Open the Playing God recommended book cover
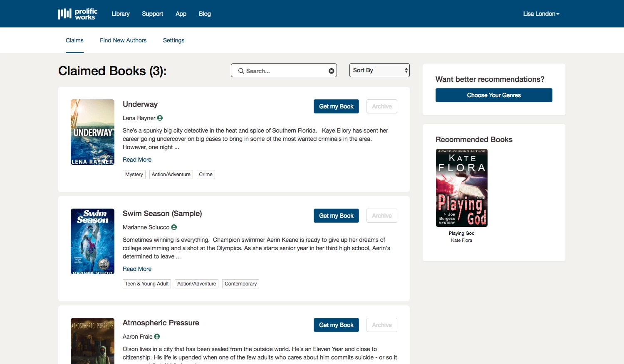Viewport: 624px width, 364px height. click(x=461, y=188)
